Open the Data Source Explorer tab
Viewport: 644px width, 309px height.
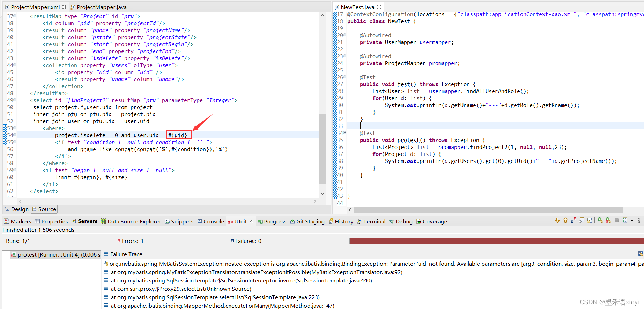(x=131, y=221)
